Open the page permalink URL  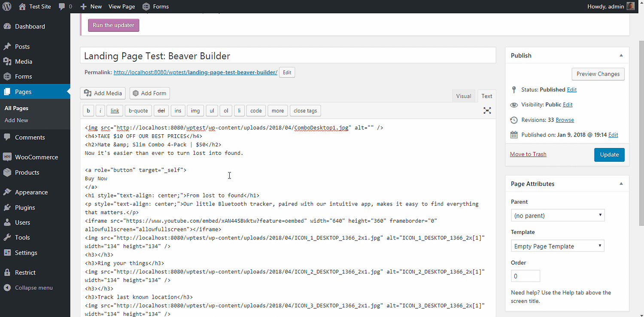[195, 72]
